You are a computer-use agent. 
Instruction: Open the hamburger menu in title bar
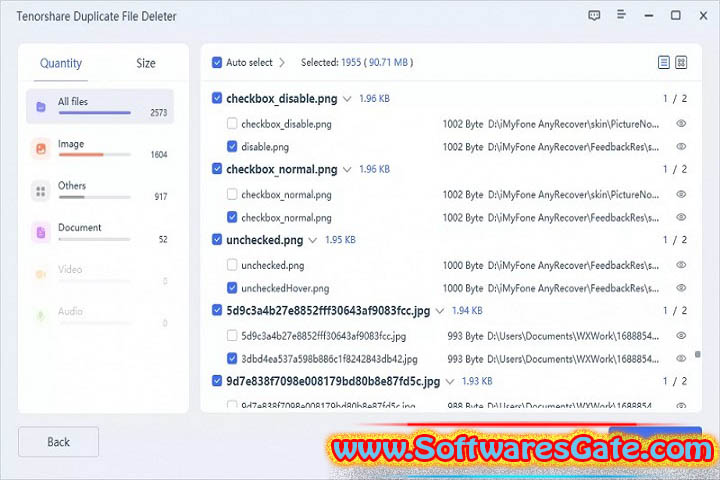(621, 15)
